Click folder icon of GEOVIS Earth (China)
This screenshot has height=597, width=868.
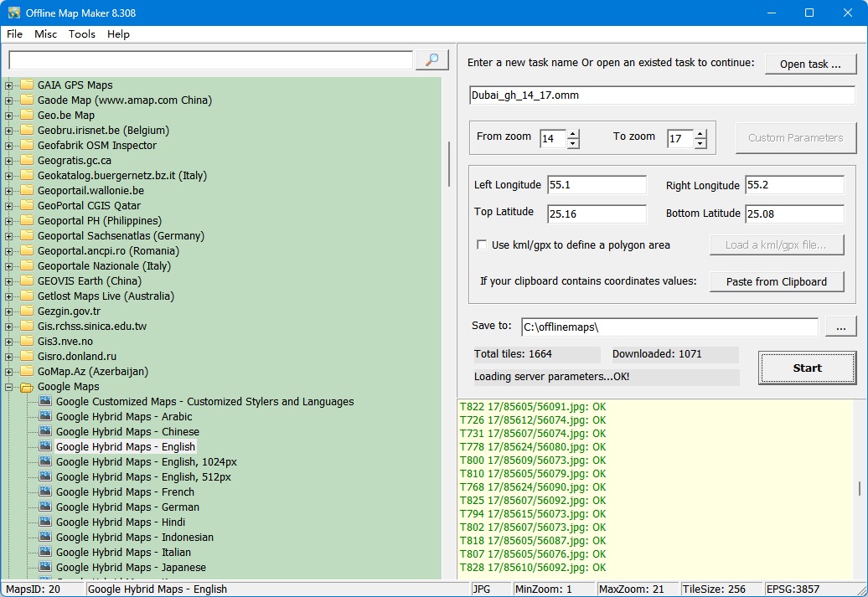tap(27, 281)
